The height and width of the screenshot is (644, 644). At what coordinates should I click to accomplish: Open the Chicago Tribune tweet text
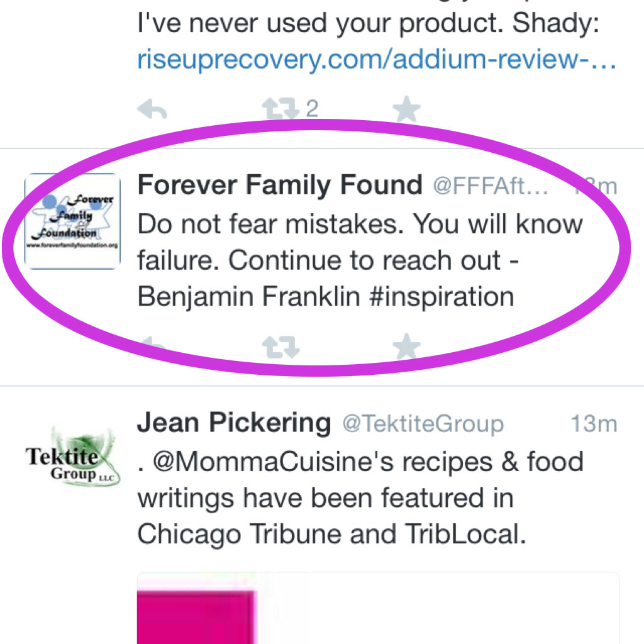(x=360, y=498)
